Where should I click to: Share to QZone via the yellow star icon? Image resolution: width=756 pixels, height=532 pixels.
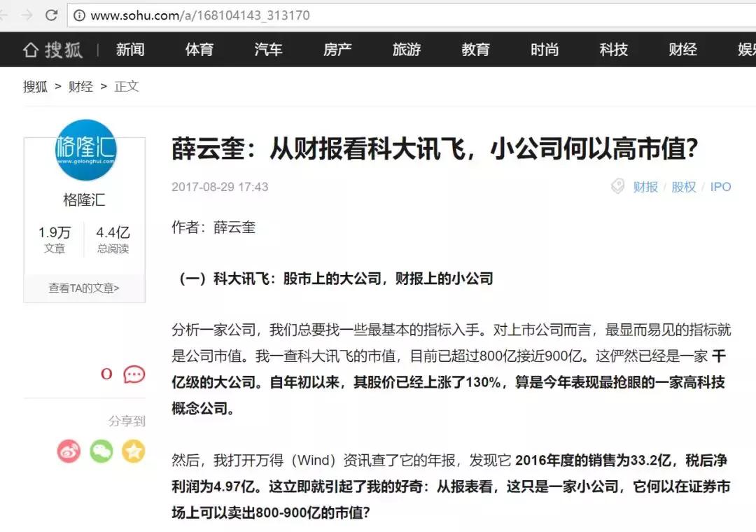134,451
